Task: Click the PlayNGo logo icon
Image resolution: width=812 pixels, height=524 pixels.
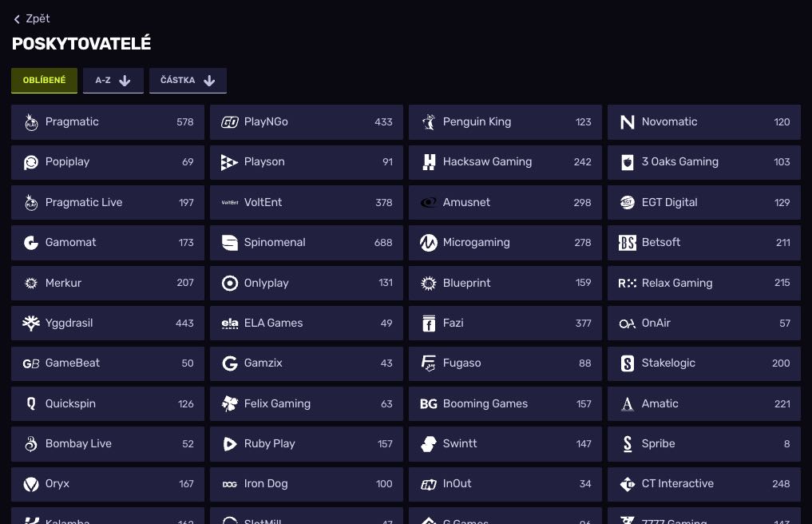Action: coord(230,122)
